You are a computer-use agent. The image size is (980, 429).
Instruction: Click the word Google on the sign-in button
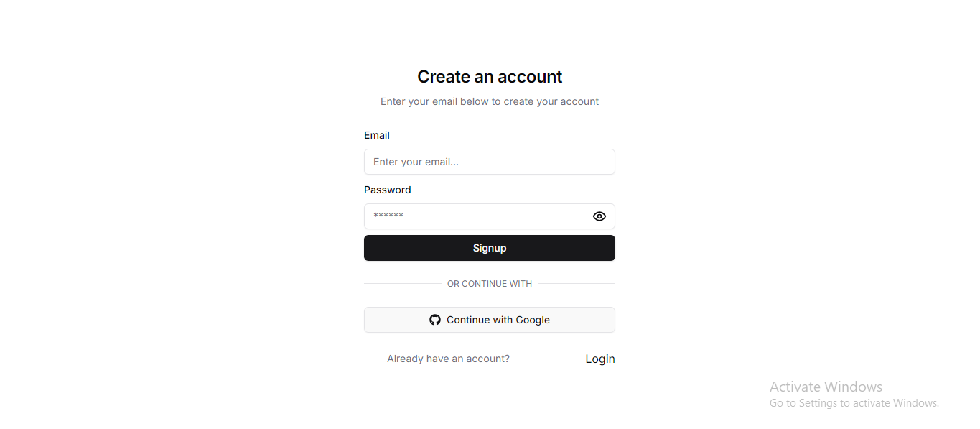[x=533, y=320]
